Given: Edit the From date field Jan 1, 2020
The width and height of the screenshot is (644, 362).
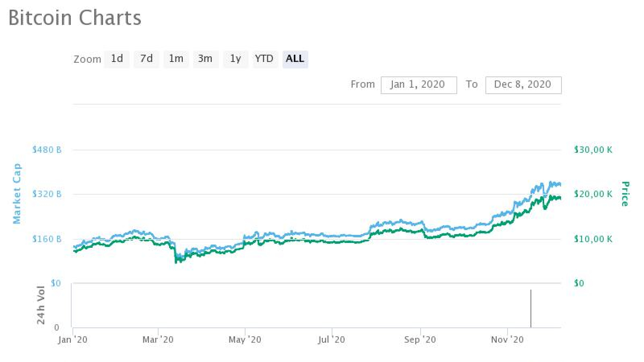Looking at the screenshot, I should pyautogui.click(x=419, y=85).
